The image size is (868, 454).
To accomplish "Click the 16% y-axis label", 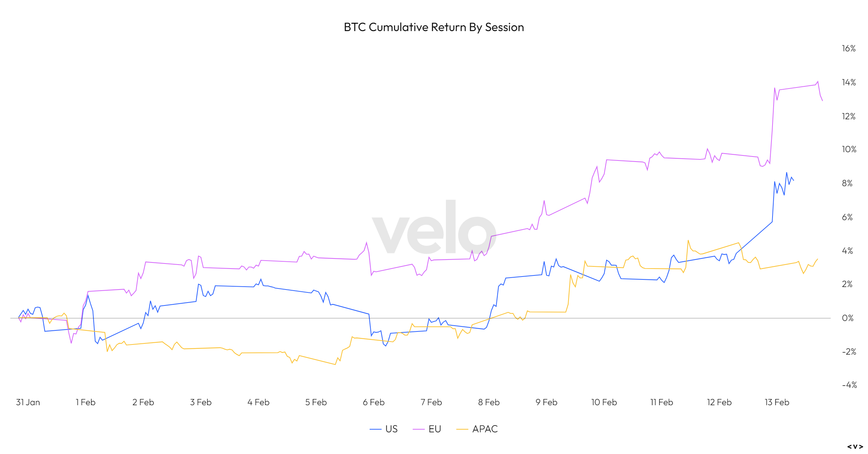I will (848, 49).
